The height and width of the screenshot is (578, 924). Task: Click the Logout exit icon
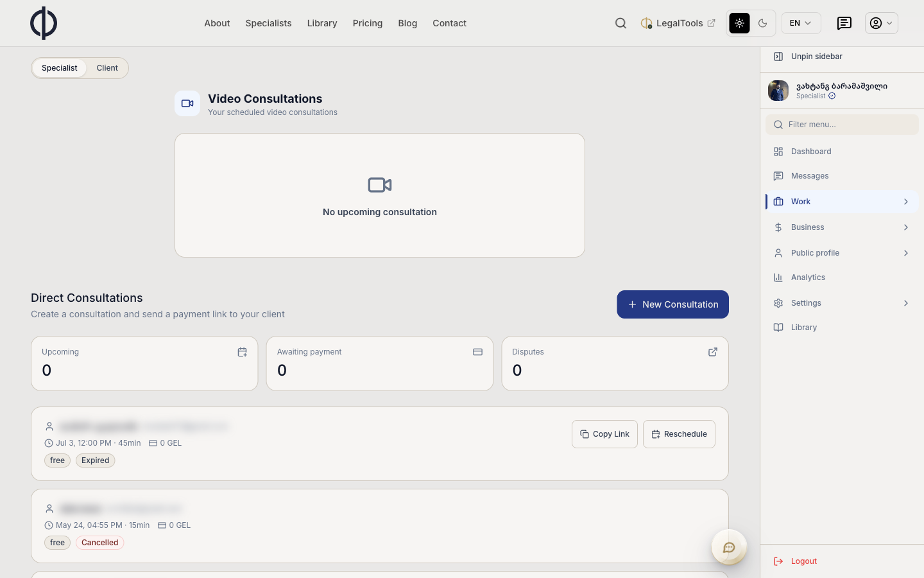coord(778,561)
